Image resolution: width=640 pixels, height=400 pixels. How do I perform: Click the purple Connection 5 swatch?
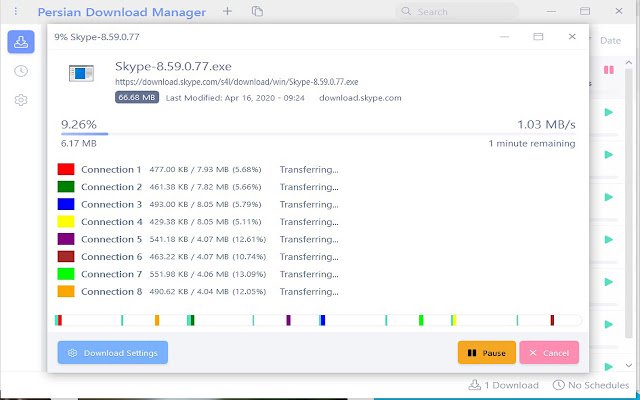click(x=66, y=239)
